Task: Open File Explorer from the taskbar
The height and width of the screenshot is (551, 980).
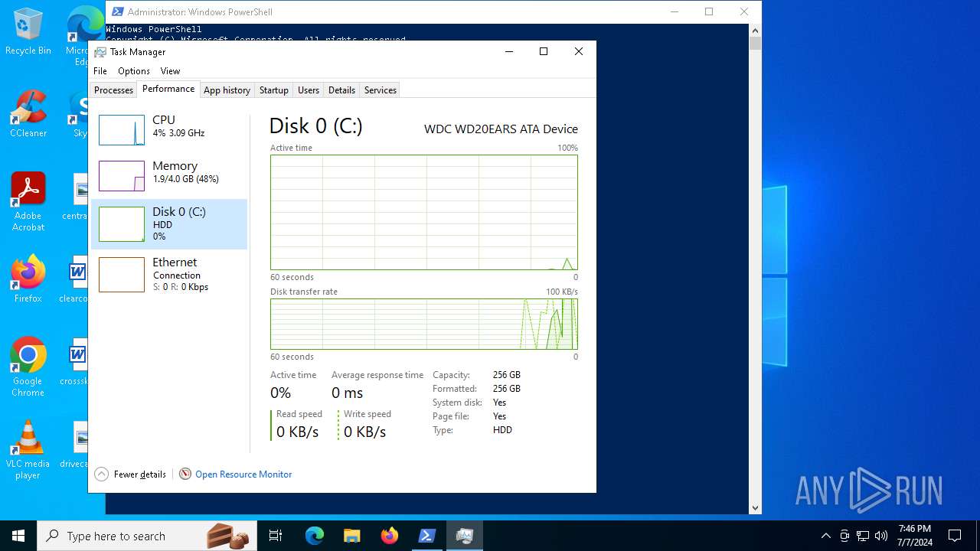Action: [351, 536]
